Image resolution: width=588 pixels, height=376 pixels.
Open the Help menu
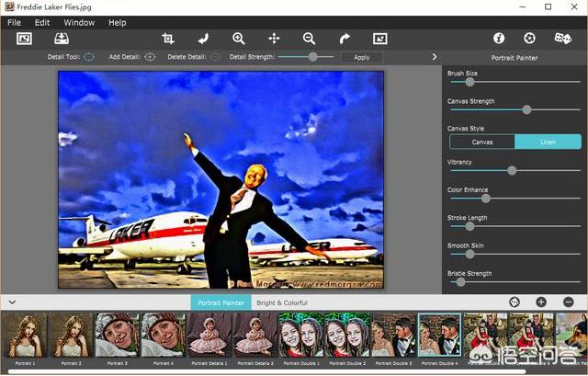tap(117, 22)
